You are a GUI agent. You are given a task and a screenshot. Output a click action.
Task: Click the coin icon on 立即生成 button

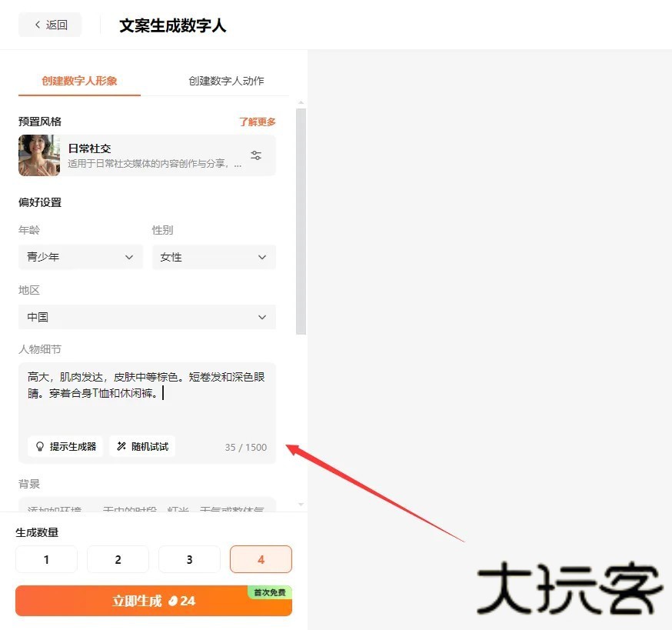click(173, 601)
